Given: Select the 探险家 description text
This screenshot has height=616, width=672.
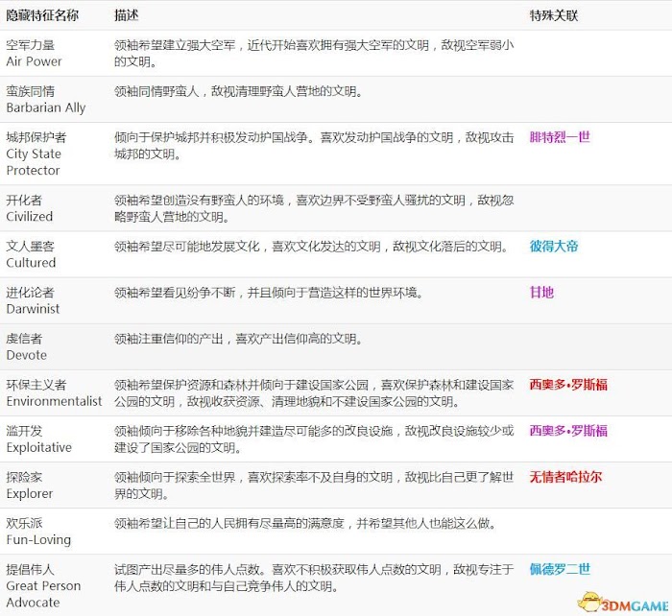Looking at the screenshot, I should (314, 486).
